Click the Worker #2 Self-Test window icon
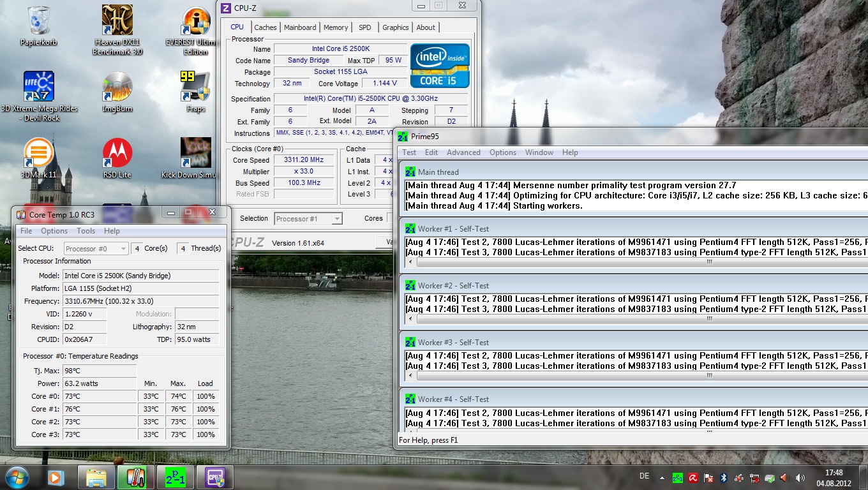 [410, 285]
